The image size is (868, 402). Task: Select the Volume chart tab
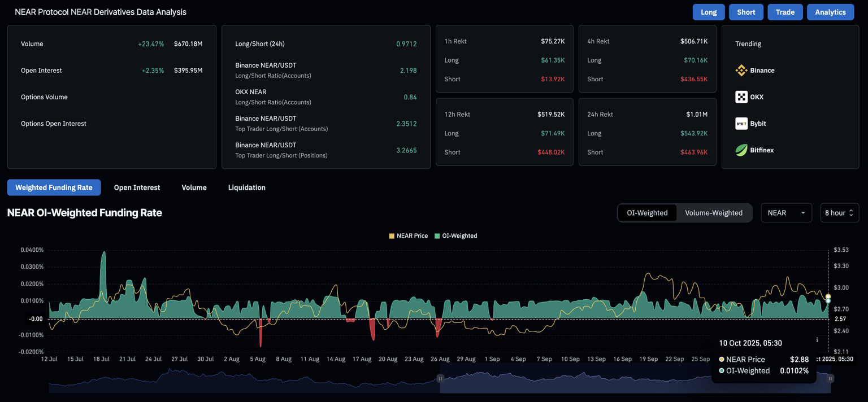pyautogui.click(x=194, y=187)
